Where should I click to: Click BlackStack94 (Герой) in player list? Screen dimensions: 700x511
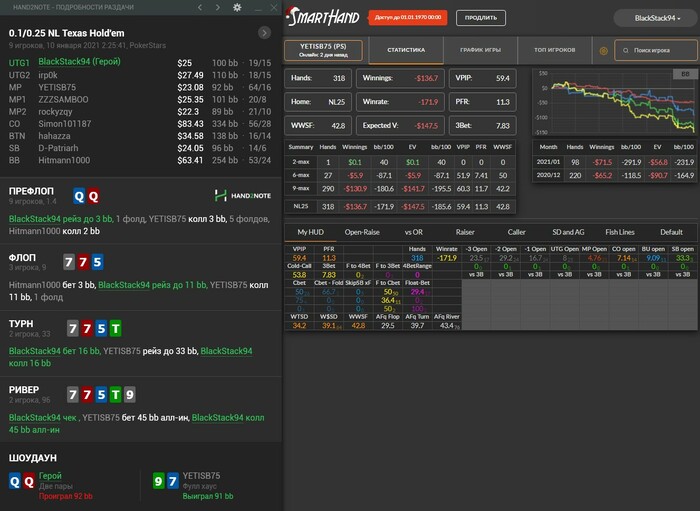pos(79,62)
